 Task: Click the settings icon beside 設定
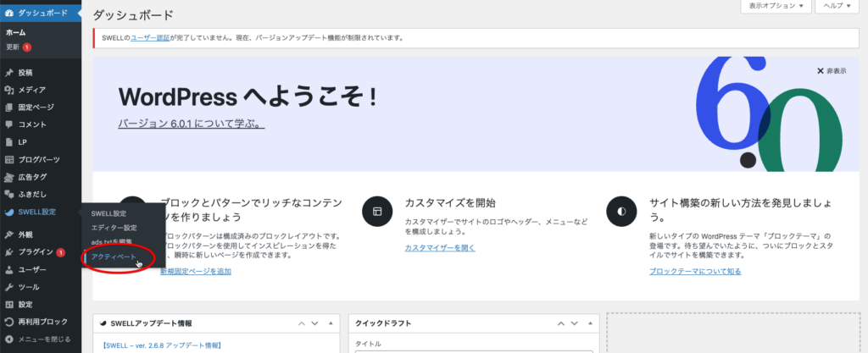pyautogui.click(x=8, y=305)
